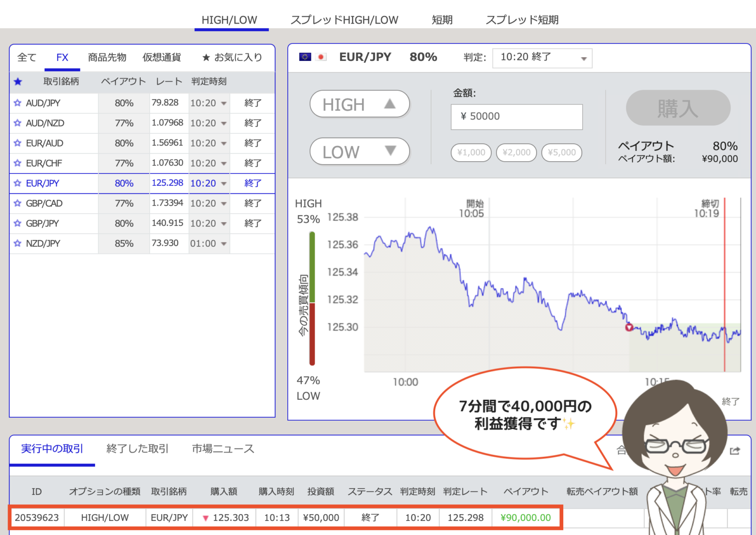Click the star icon for GBP/CAD

point(17,203)
